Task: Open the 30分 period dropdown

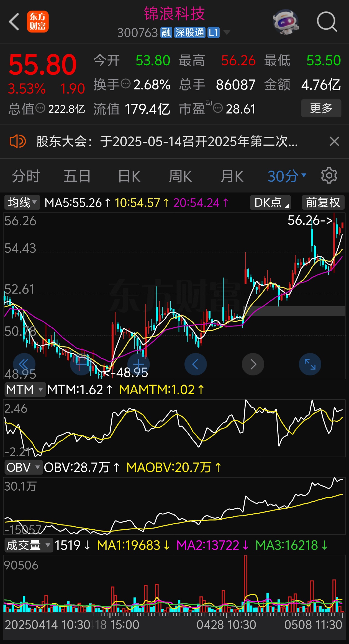Action: (x=287, y=176)
